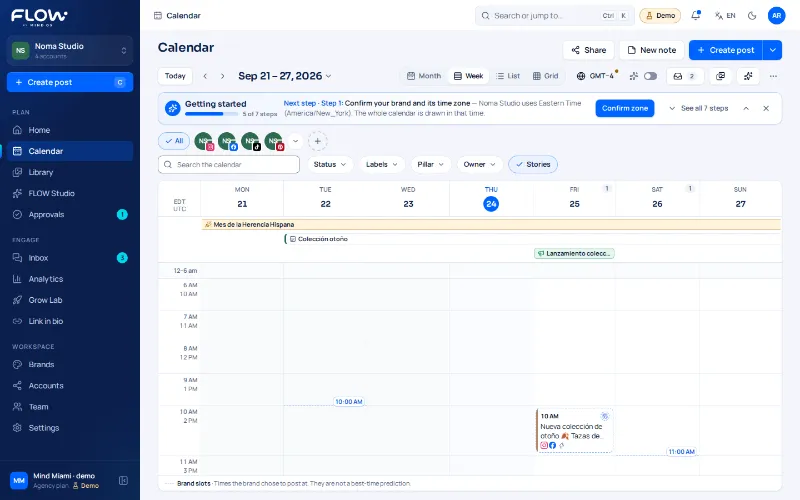Viewport: 800px width, 500px height.
Task: Expand See all 7 steps
Action: coord(698,108)
